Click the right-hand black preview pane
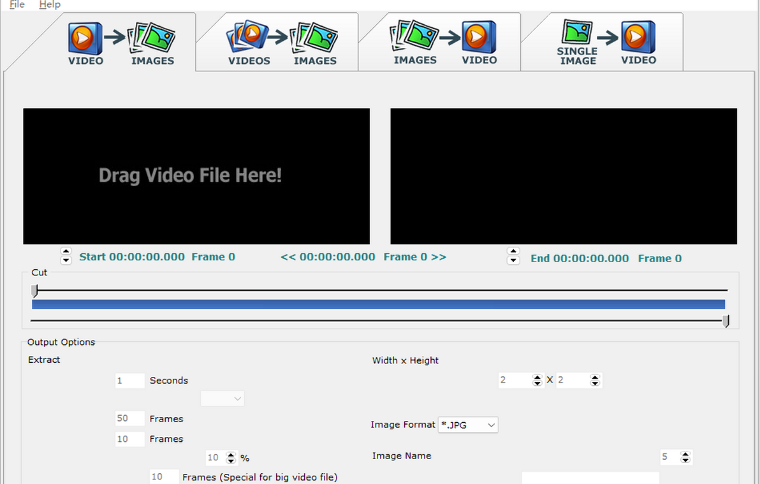760x484 pixels. [564, 176]
